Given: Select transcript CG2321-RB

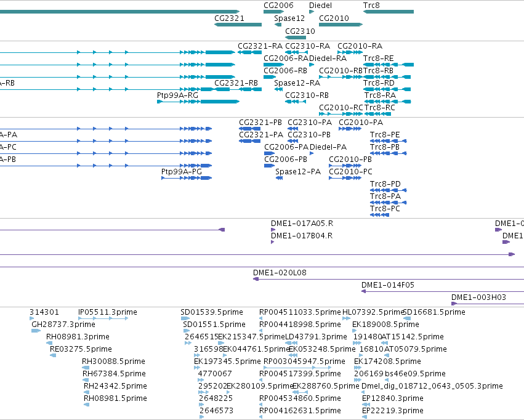Looking at the screenshot, I should (238, 89).
